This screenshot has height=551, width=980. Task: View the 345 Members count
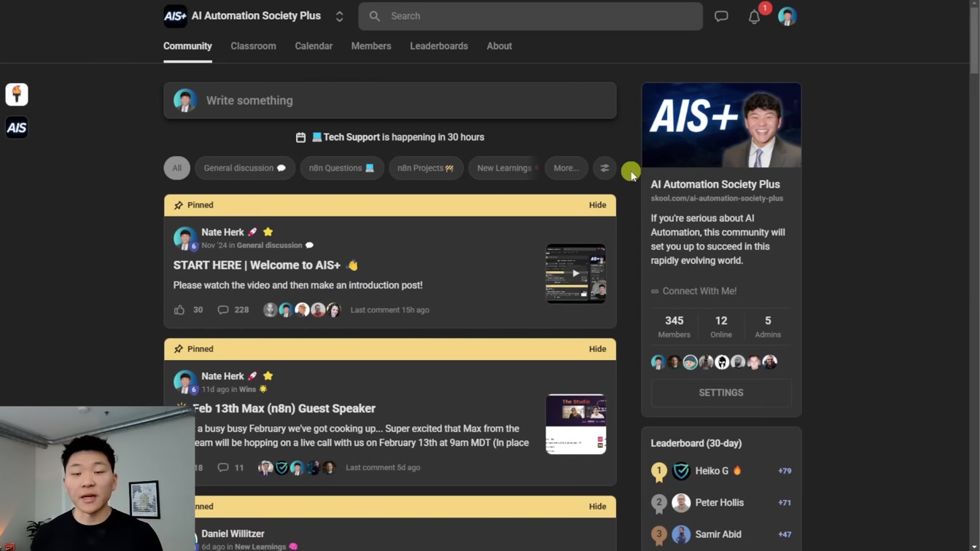[x=674, y=327]
